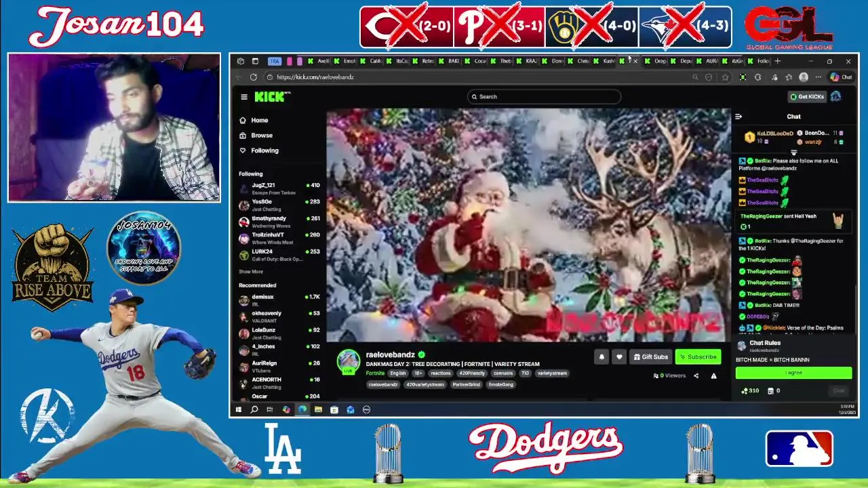
Task: Open followed channel LURK24
Action: tap(279, 254)
